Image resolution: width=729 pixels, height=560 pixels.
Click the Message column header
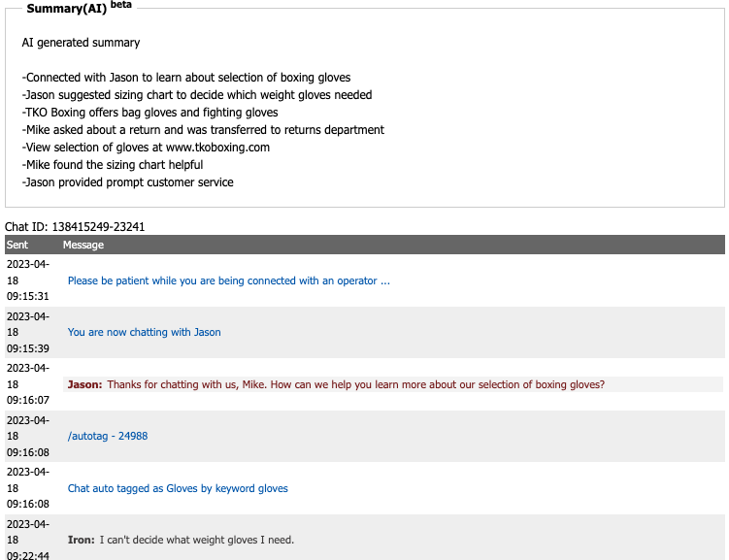point(83,246)
